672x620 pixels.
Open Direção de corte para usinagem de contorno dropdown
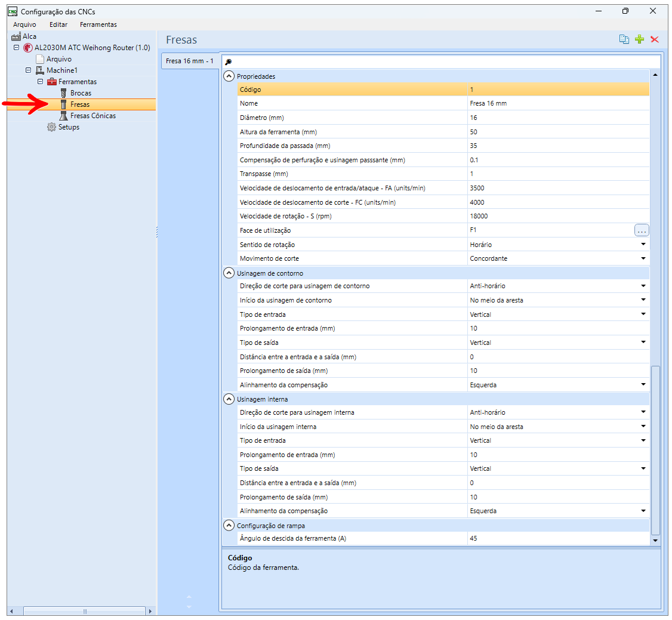tap(643, 286)
